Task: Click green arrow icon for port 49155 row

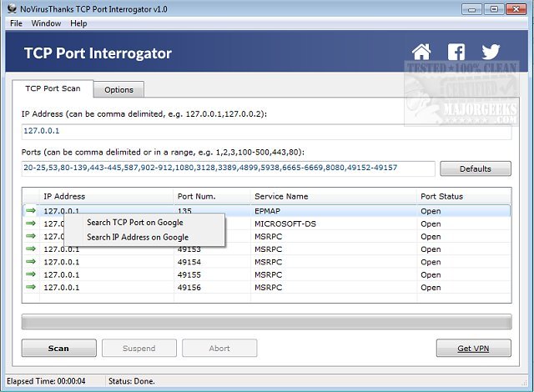Action: coord(31,274)
